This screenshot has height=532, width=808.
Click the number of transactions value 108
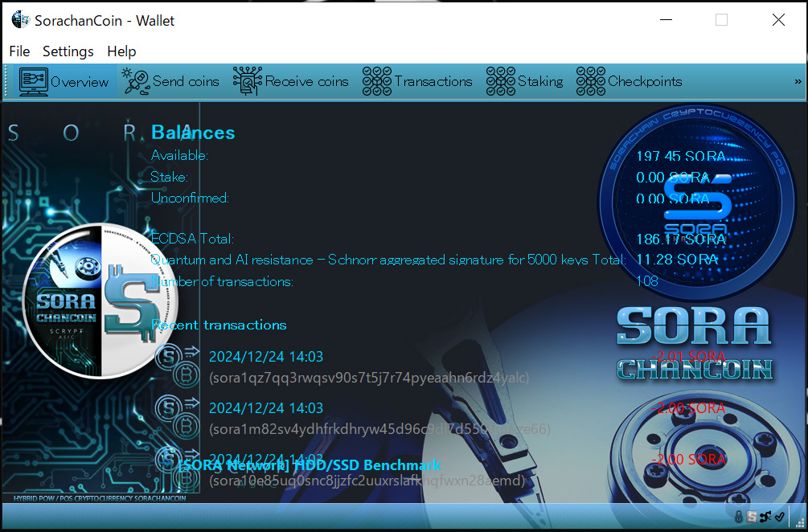(x=647, y=280)
